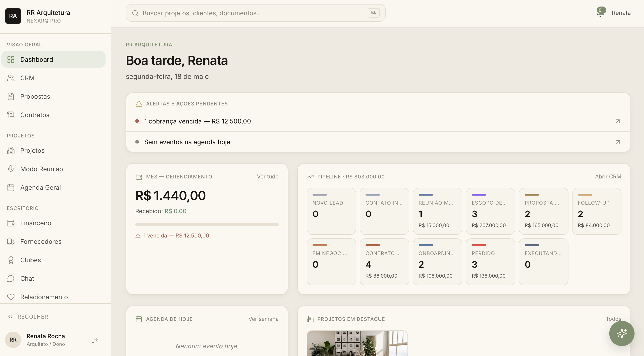Click the Renata user name at top right
Viewport: 644px width, 356px height.
pos(621,13)
